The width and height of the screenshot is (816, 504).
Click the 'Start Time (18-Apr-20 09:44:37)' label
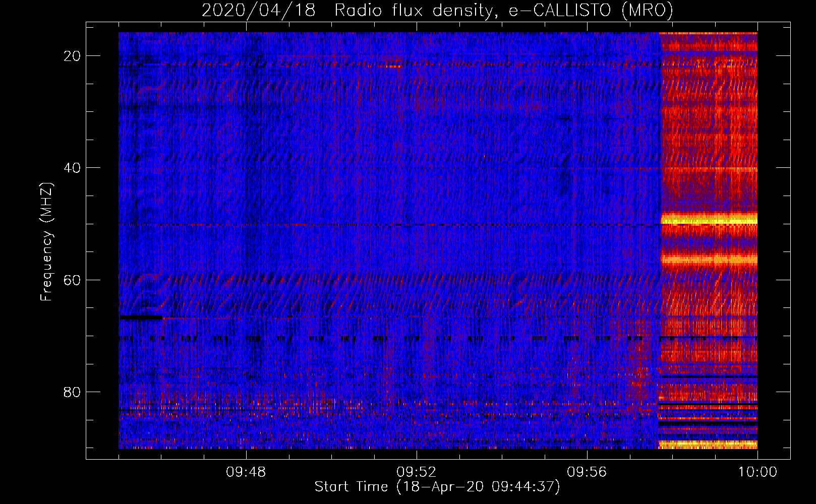tap(437, 487)
